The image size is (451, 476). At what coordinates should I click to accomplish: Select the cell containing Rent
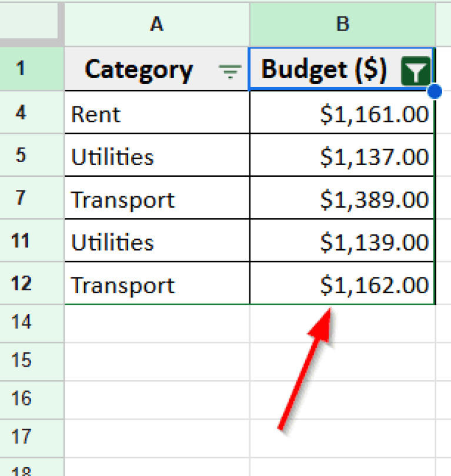point(156,114)
